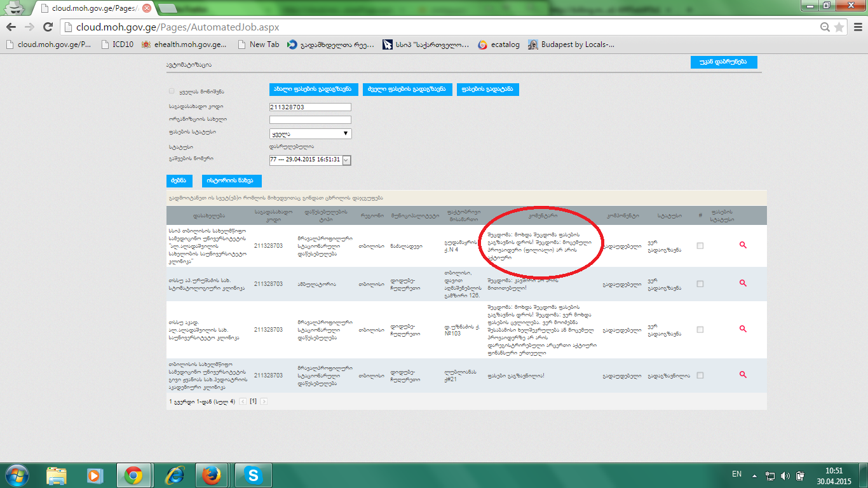
Task: Click the next page arrow in the pager
Action: click(x=264, y=402)
